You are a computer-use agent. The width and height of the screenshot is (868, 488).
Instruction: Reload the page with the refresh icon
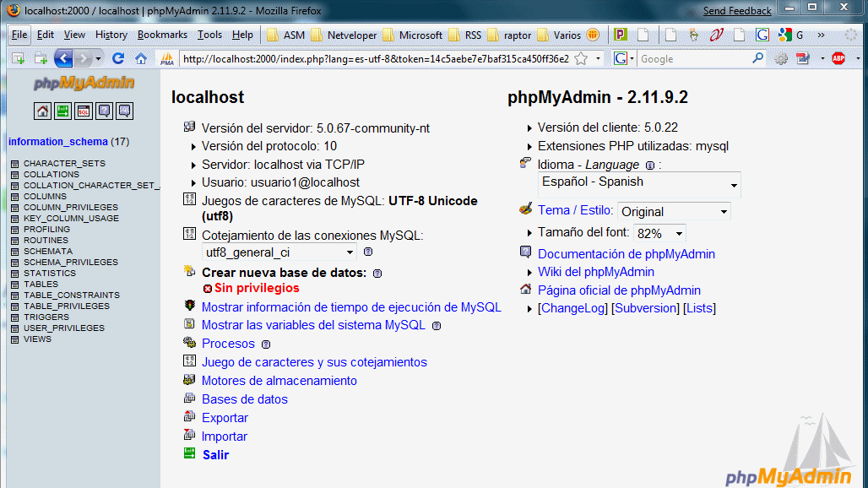pos(118,58)
